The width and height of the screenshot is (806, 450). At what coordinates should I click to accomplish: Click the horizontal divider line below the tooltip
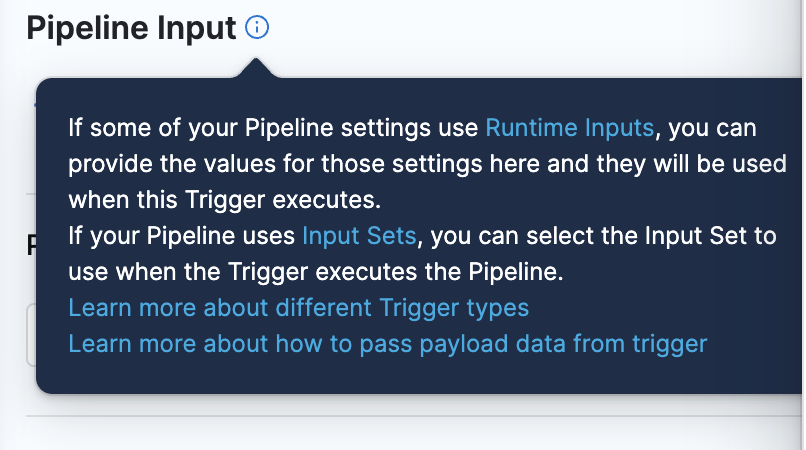[400, 415]
